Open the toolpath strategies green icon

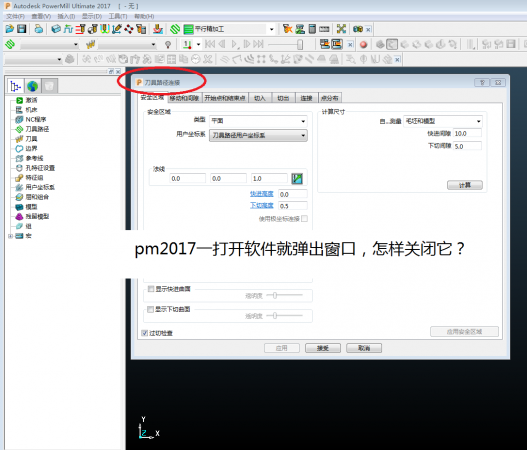[x=175, y=29]
